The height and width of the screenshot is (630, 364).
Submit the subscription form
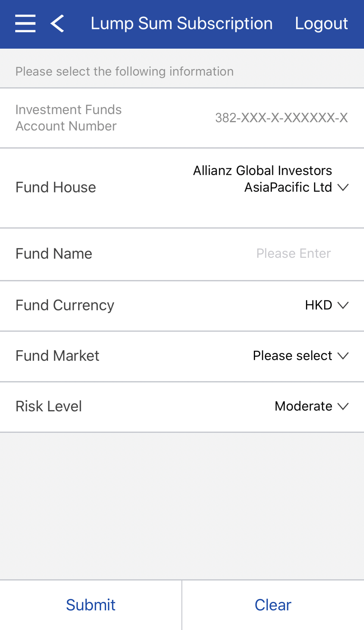[91, 605]
